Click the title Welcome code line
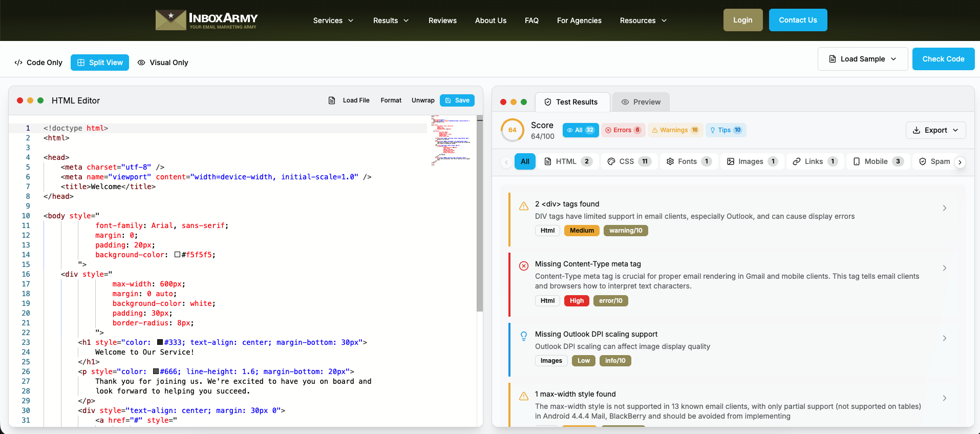 point(108,187)
